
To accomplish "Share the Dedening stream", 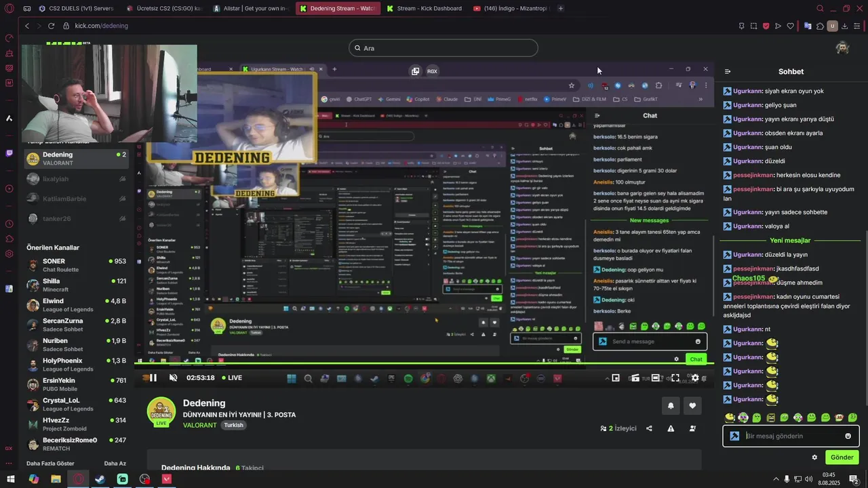I will [x=649, y=428].
